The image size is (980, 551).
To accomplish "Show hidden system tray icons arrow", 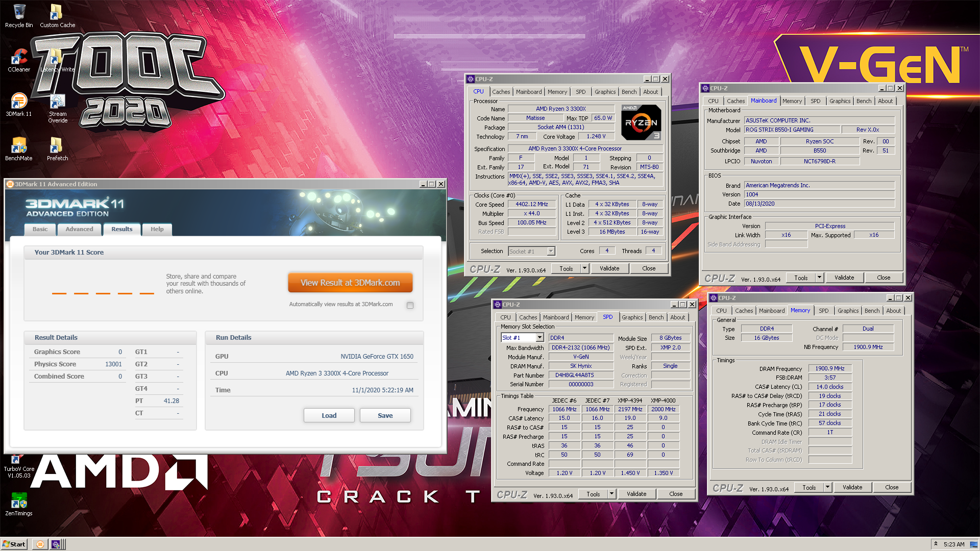I will (936, 544).
